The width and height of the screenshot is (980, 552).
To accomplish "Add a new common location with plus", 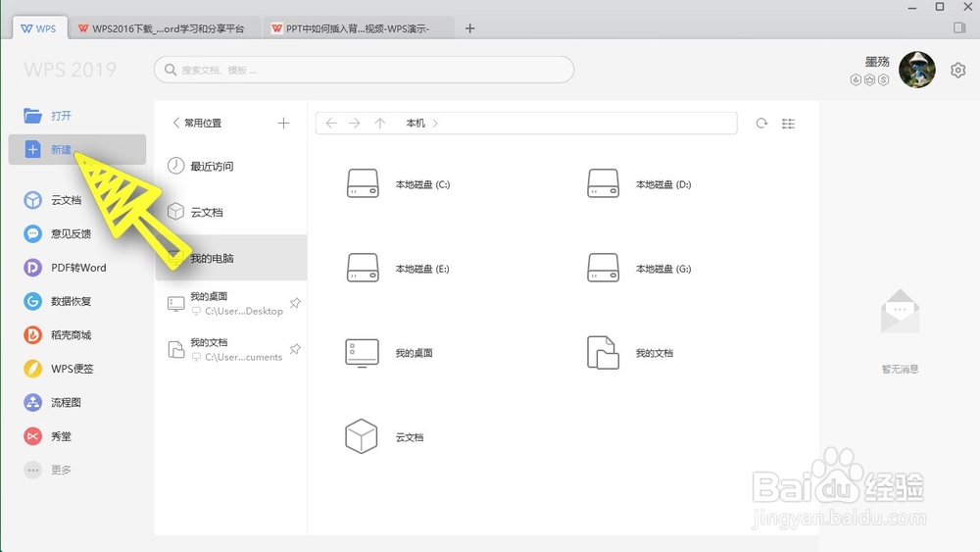I will 284,124.
